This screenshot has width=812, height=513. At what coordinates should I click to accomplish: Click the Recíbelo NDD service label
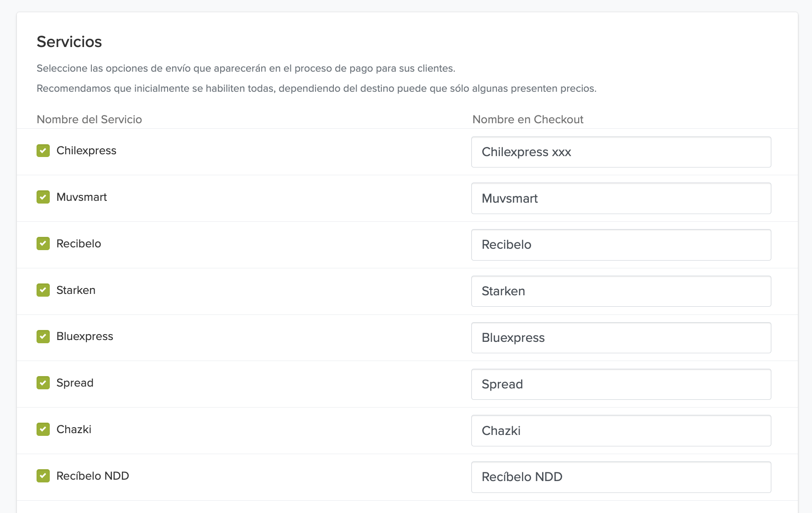93,476
